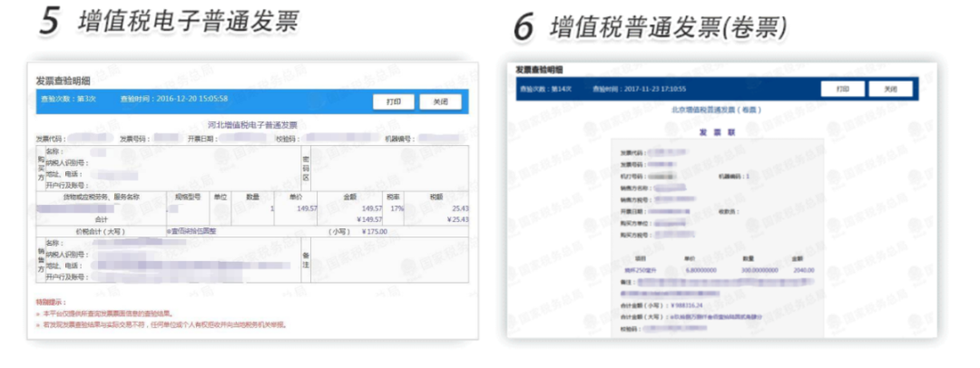Click the 发票联 heading on the roll invoice
Viewport: 980px width, 368px height.
coord(717,131)
